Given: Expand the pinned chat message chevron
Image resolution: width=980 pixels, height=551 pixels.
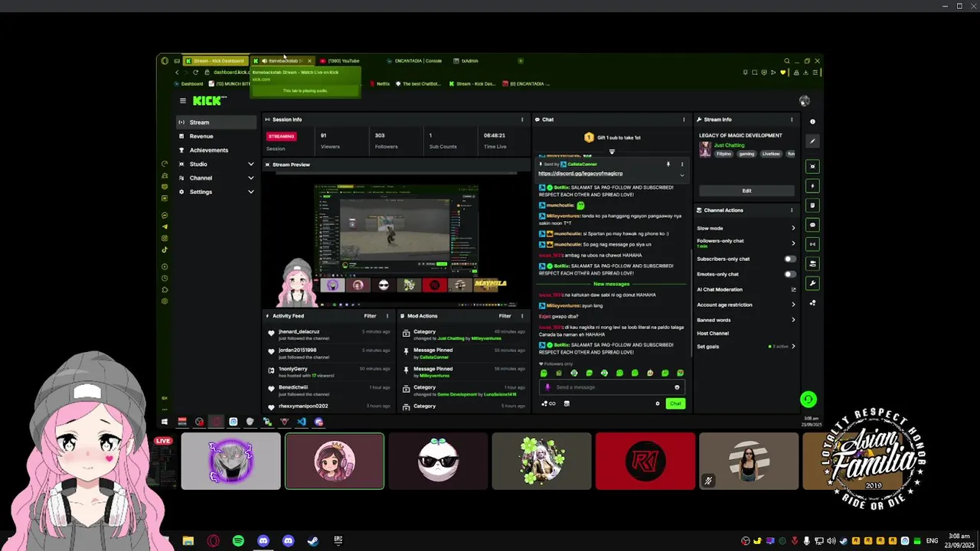Looking at the screenshot, I should [682, 174].
